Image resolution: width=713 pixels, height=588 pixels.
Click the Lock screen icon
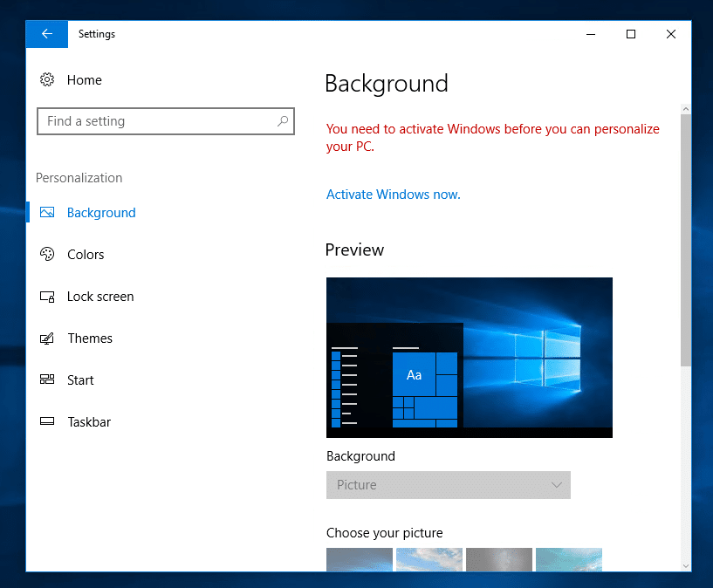coord(47,297)
